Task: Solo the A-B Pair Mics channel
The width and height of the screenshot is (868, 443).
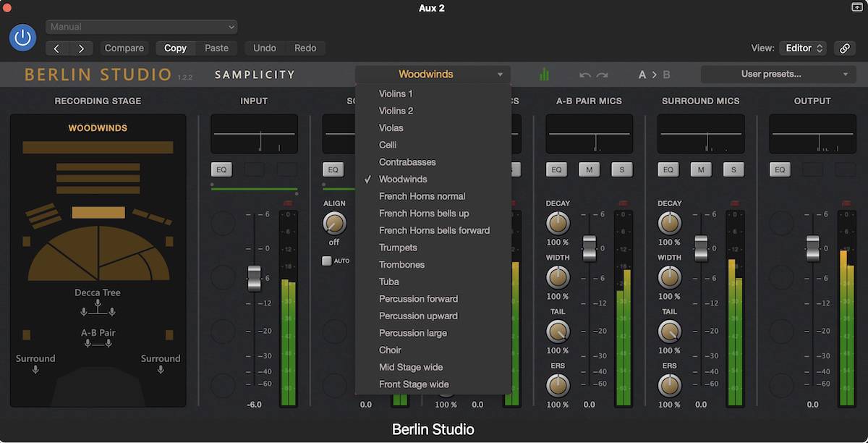Action: coord(622,169)
